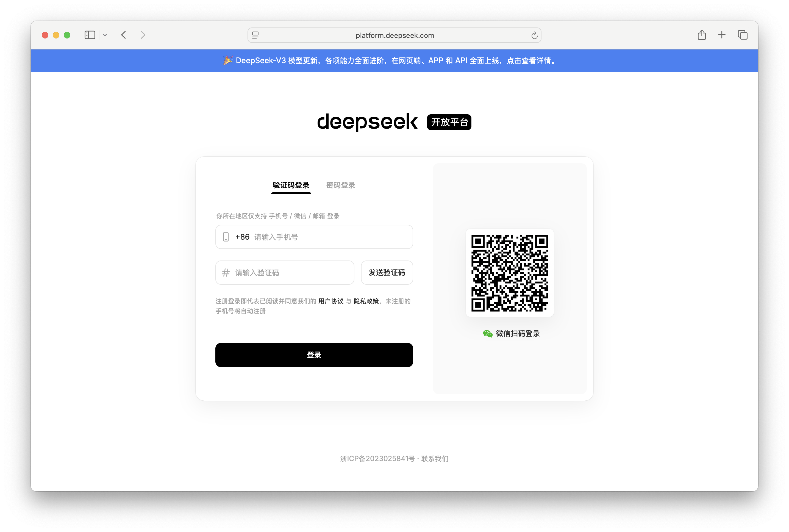Click the WeChat login QR code
The height and width of the screenshot is (532, 789).
point(510,273)
